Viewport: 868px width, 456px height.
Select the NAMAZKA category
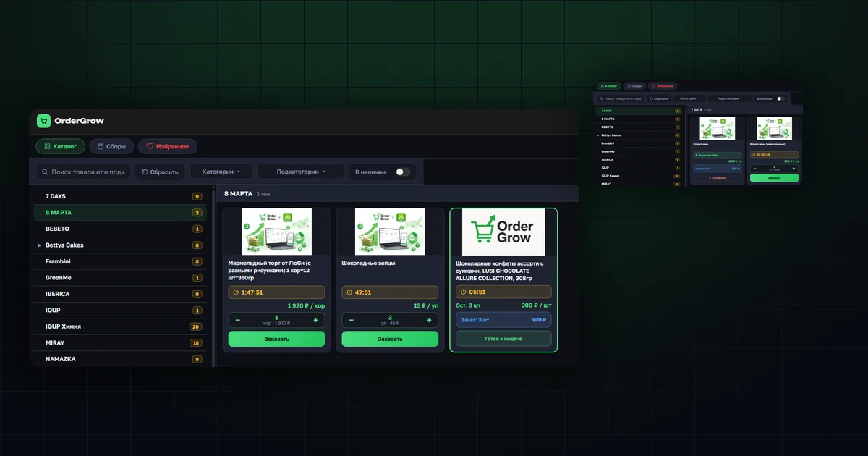point(119,359)
